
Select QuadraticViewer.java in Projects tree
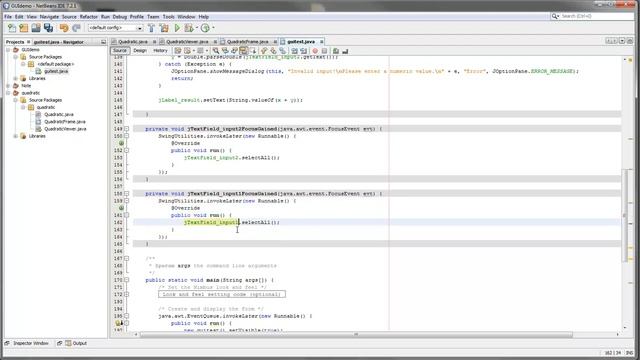[65, 129]
